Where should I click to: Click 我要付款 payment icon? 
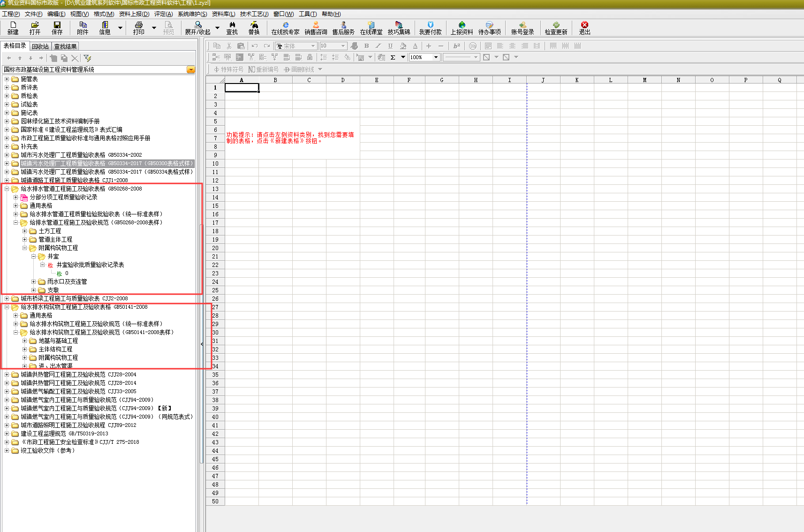[x=430, y=28]
